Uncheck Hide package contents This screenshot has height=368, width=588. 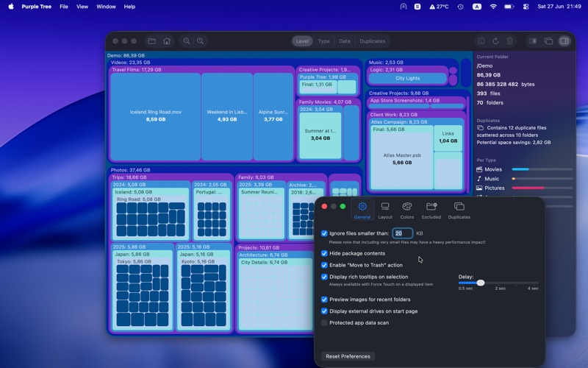[324, 253]
